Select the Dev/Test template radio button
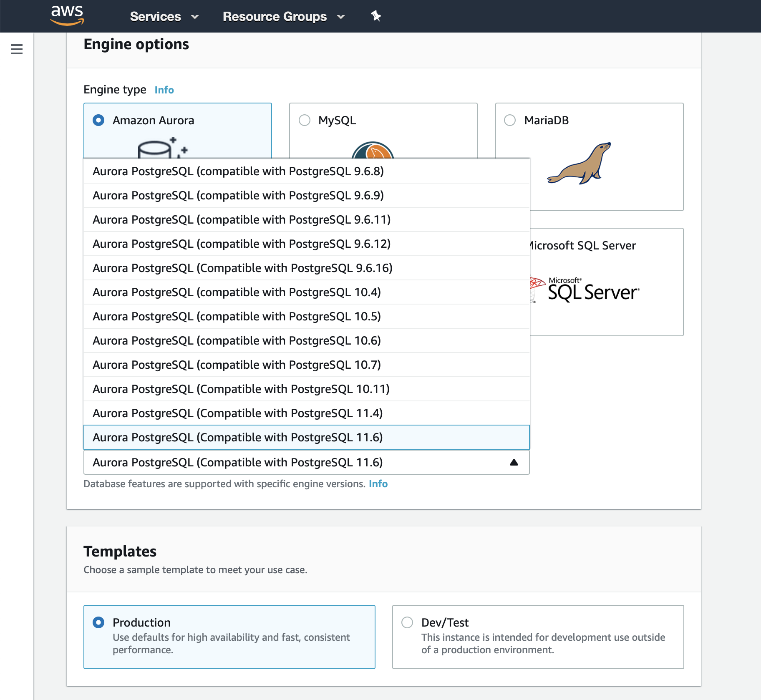The width and height of the screenshot is (761, 700). 407,622
